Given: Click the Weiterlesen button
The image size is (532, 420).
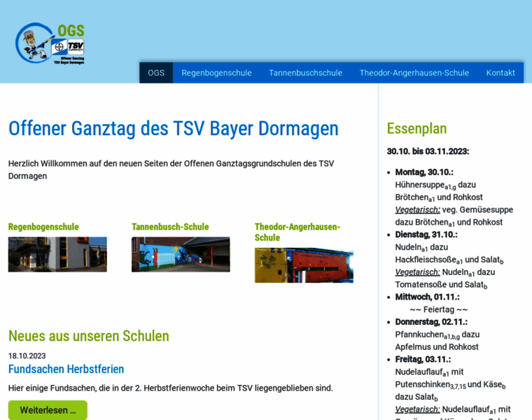Looking at the screenshot, I should pos(48,410).
